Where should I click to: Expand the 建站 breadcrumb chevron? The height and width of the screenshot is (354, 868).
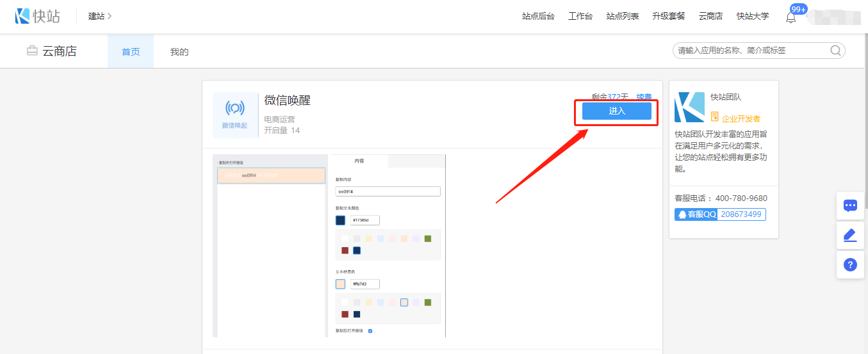click(x=110, y=16)
